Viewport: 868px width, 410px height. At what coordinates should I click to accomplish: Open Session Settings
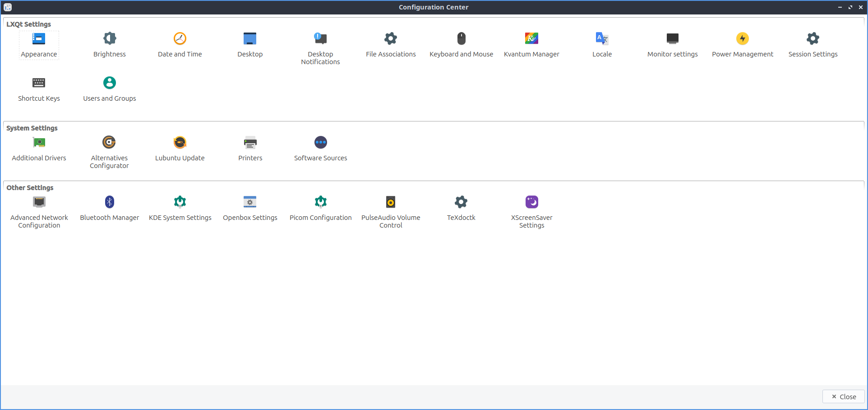tap(813, 39)
